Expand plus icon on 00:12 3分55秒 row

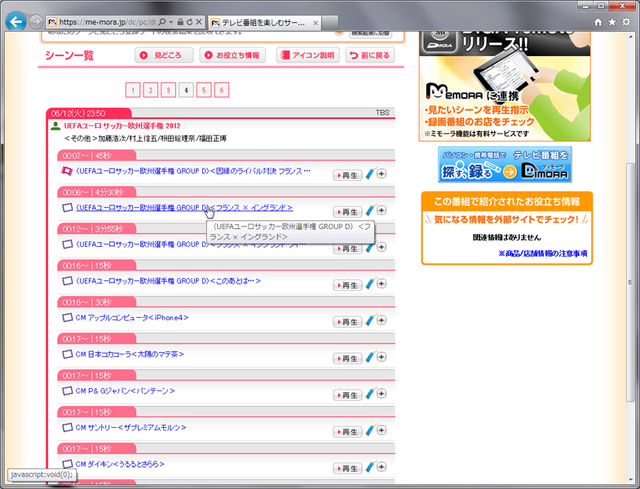click(x=381, y=247)
